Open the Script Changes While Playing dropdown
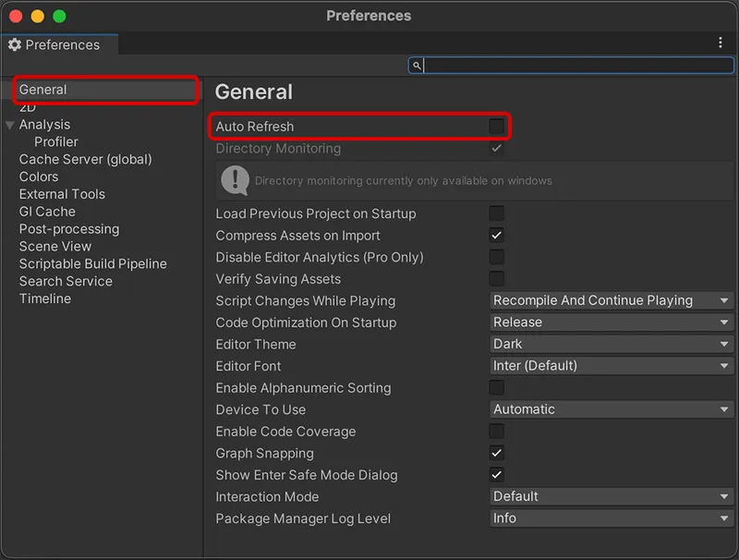739x560 pixels. (612, 300)
